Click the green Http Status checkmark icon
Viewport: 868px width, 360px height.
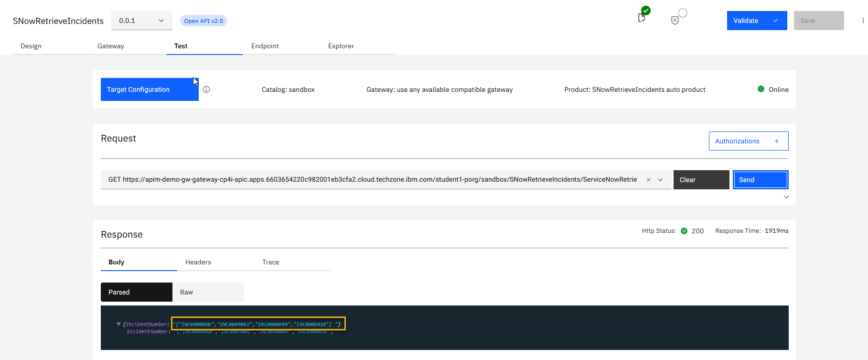pyautogui.click(x=684, y=231)
